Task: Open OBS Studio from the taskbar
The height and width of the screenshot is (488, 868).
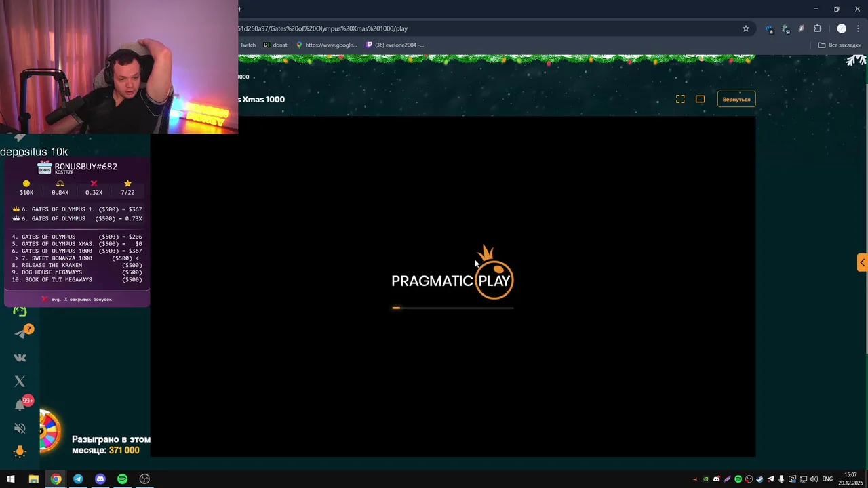Action: [144, 479]
